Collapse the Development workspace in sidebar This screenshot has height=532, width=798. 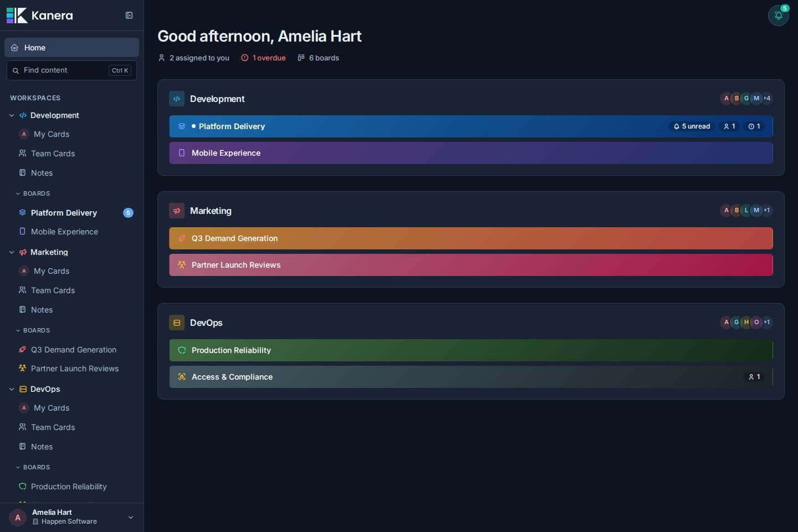pyautogui.click(x=12, y=115)
